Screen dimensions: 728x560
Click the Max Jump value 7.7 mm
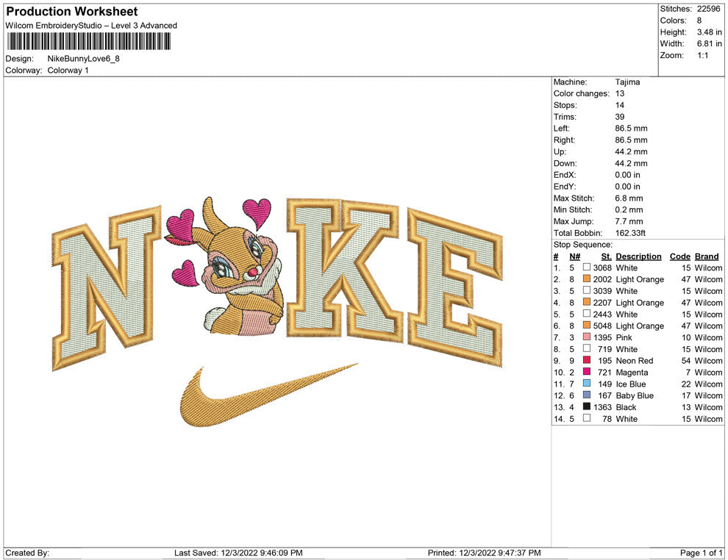[x=629, y=221]
